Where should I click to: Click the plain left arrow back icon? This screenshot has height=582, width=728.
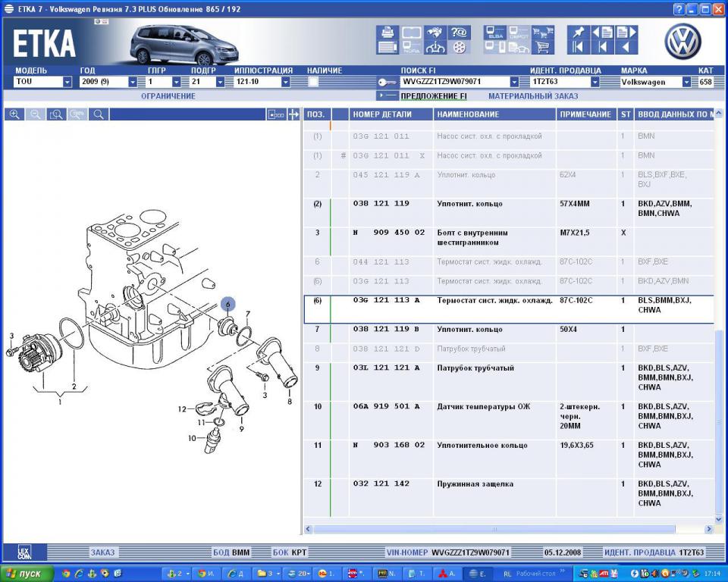626,47
